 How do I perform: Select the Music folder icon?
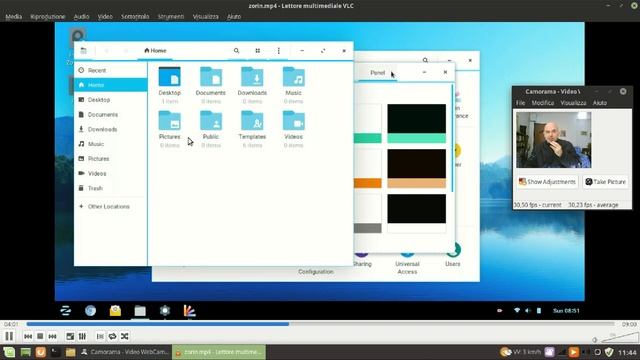(293, 77)
